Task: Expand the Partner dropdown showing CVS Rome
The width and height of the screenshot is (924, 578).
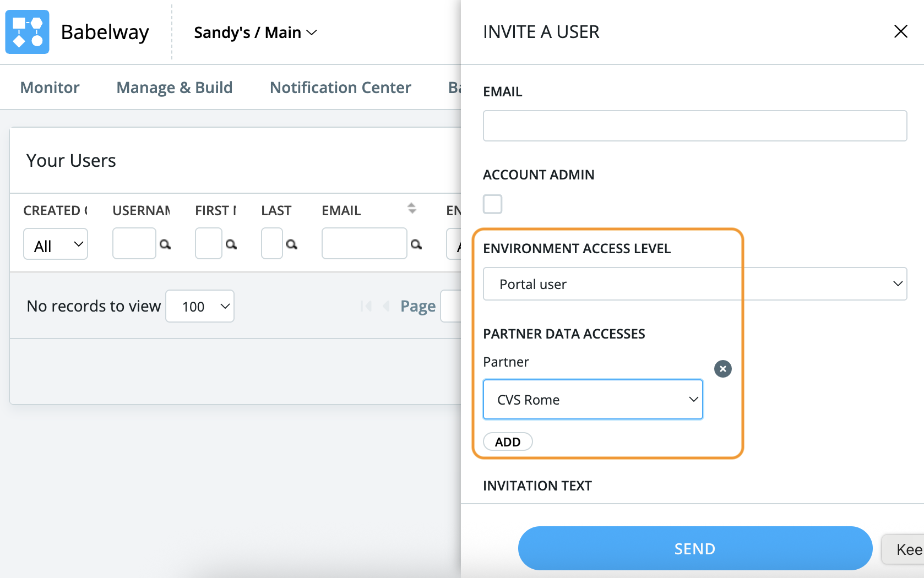Action: point(593,400)
